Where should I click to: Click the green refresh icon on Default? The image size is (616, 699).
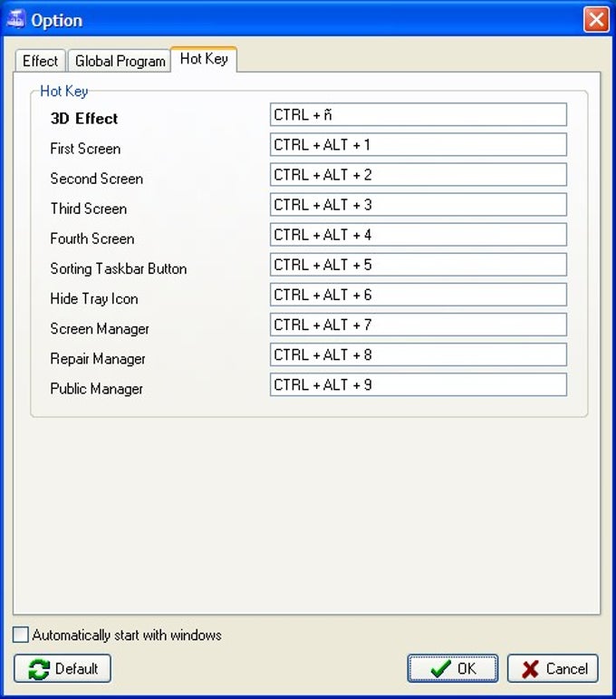39,669
